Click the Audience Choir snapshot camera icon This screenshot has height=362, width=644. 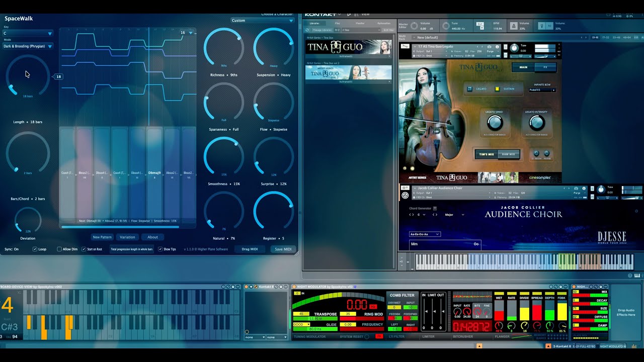(577, 188)
